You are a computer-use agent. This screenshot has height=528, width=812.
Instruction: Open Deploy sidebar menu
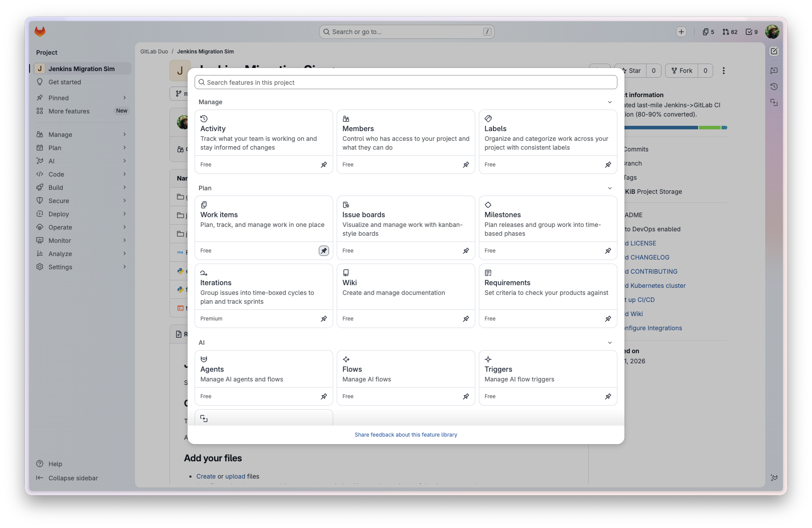[x=82, y=214]
